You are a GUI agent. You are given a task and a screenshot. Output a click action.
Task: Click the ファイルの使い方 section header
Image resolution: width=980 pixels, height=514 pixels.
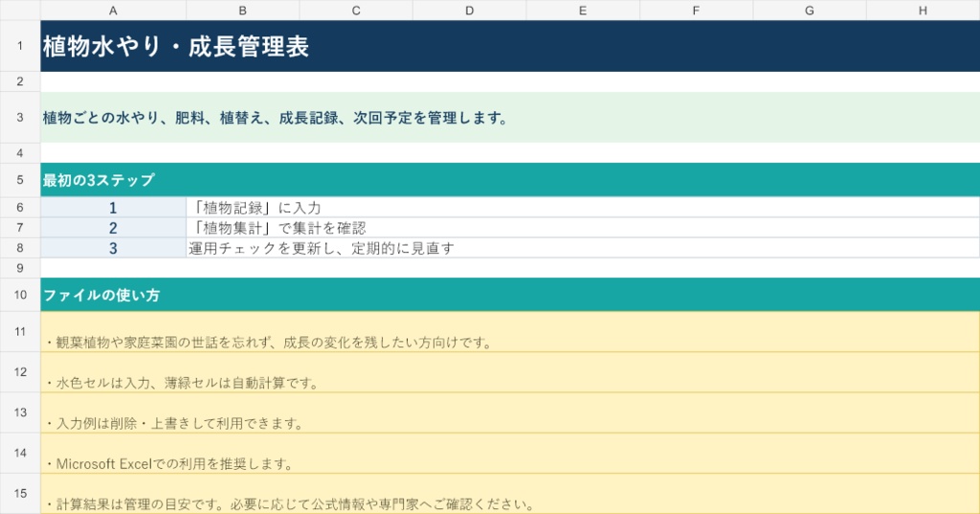(510, 295)
